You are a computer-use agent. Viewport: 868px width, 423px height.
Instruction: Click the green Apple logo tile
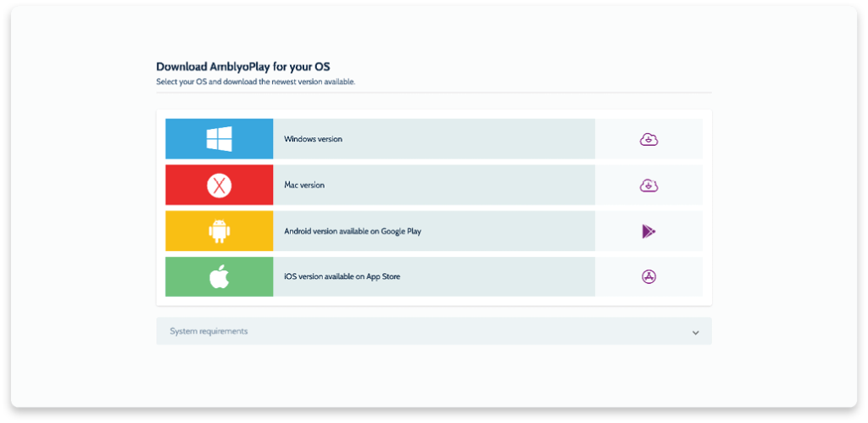click(x=220, y=277)
